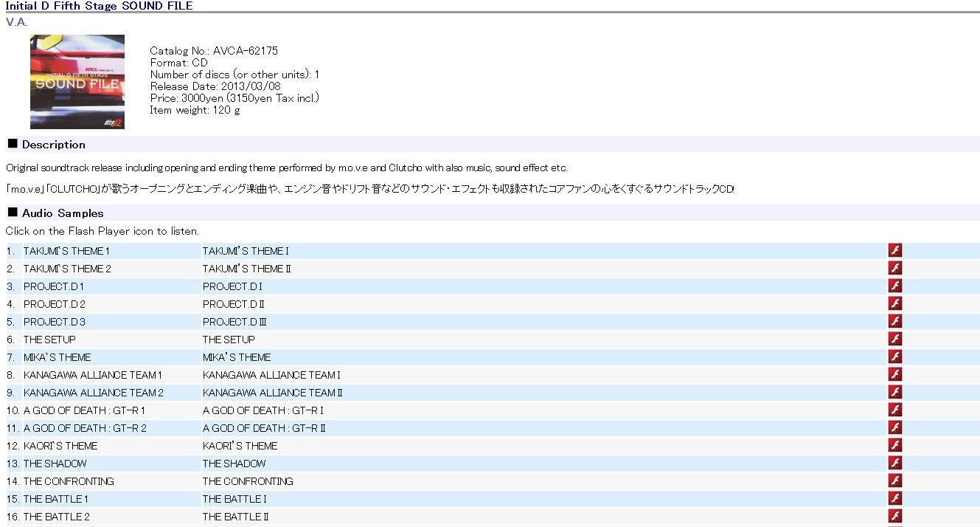This screenshot has height=527, width=980.
Task: Click track 6 THE SETUP in first column
Action: [49, 340]
